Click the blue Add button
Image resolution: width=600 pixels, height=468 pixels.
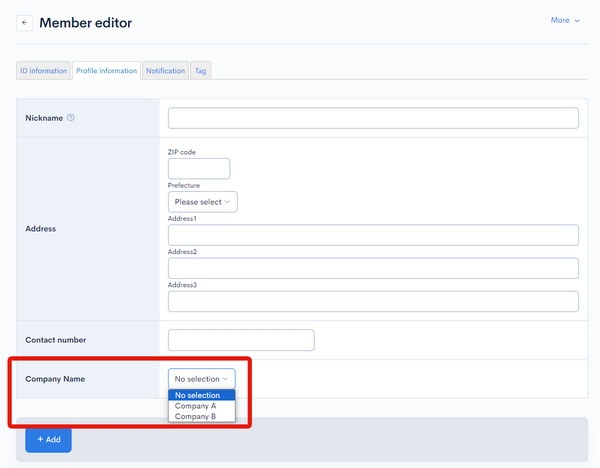[49, 439]
